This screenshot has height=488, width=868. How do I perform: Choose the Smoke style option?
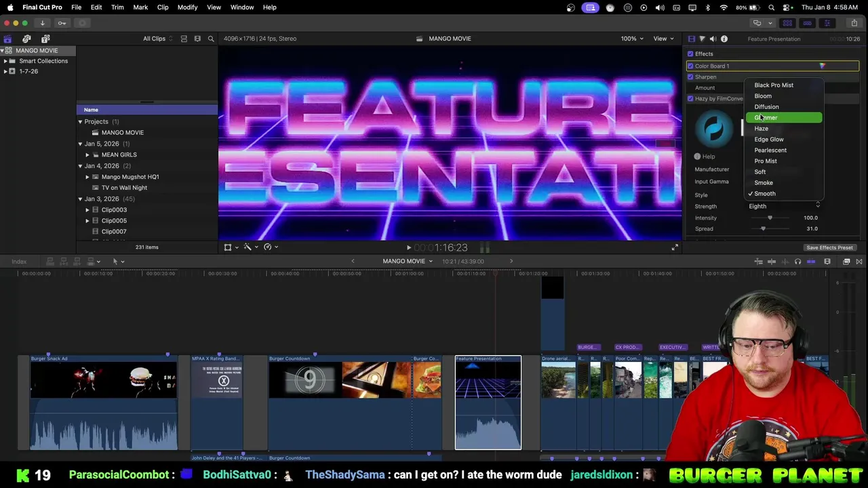pyautogui.click(x=783, y=182)
